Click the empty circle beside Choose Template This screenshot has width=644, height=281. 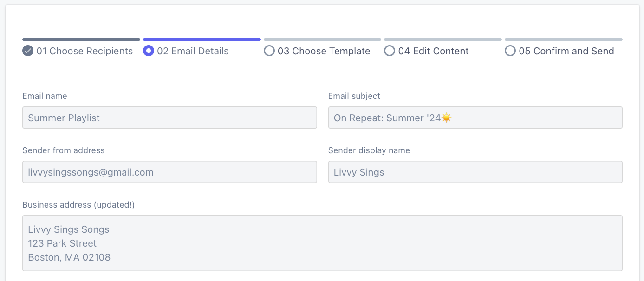(269, 51)
